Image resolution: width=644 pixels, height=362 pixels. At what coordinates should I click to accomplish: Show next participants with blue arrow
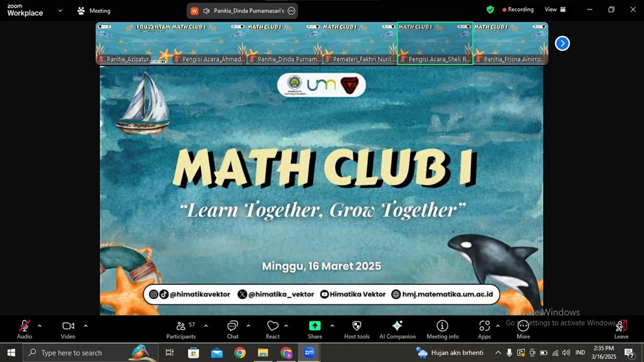coord(562,43)
